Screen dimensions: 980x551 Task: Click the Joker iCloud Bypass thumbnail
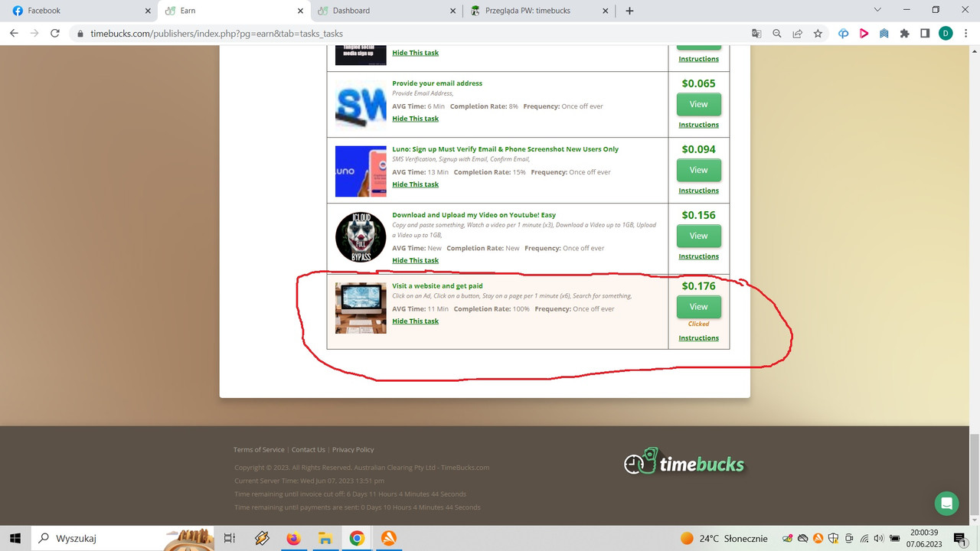pyautogui.click(x=361, y=237)
